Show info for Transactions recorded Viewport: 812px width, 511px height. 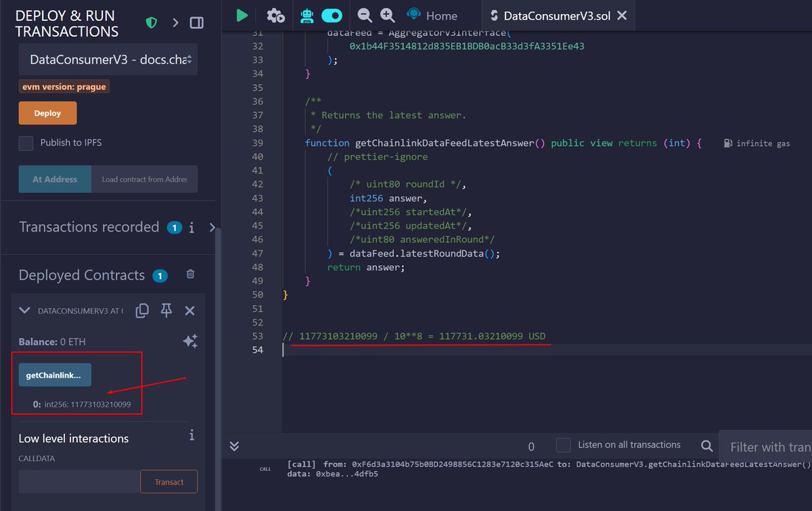click(x=192, y=227)
